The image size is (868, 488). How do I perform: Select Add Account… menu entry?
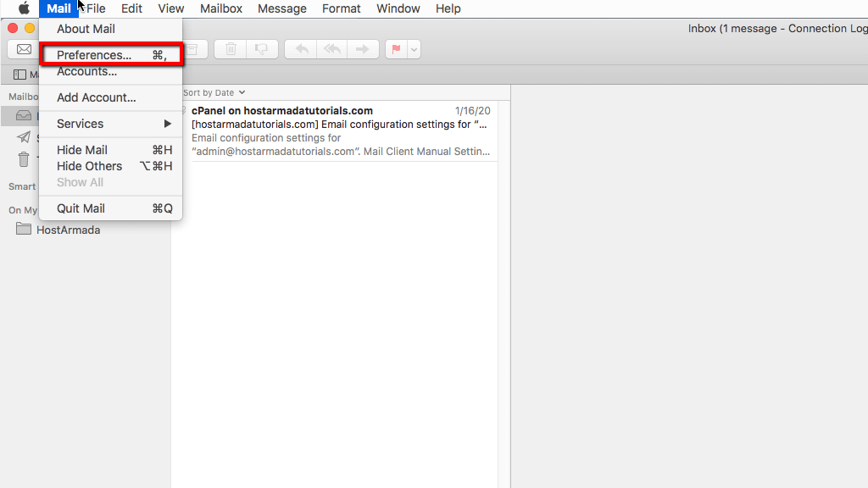(111, 97)
